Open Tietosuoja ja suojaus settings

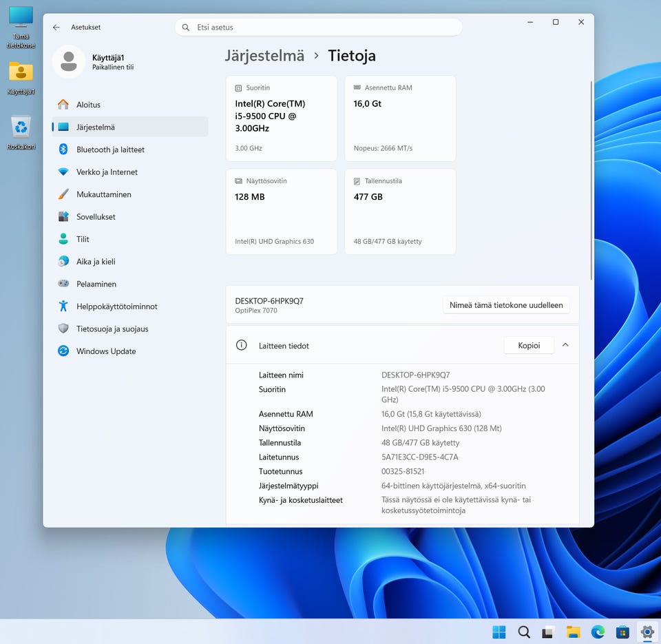tap(130, 329)
